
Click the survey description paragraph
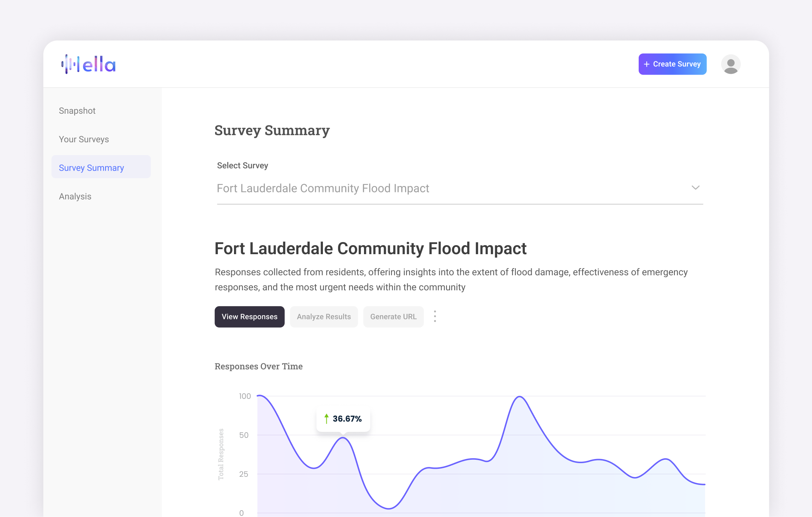451,280
